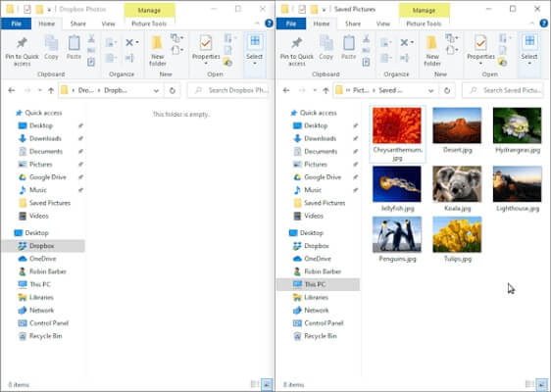Select Jellyfish.jpg thumbnail

click(x=397, y=184)
